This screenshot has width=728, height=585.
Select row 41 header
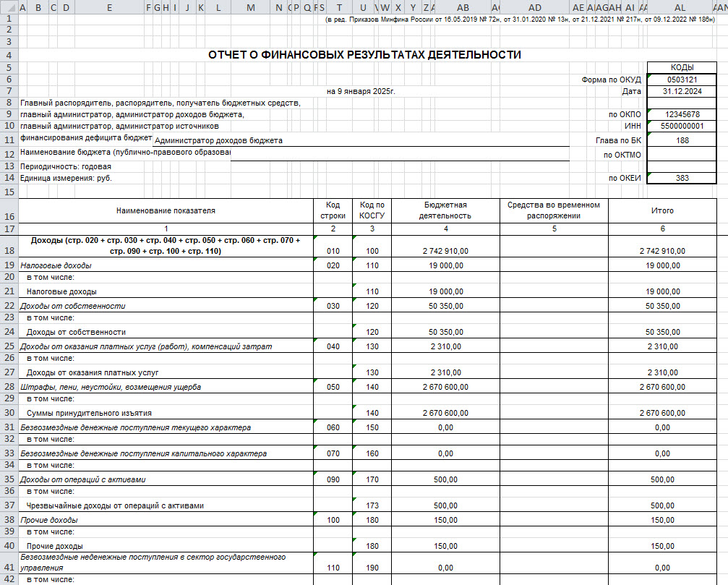click(x=9, y=563)
